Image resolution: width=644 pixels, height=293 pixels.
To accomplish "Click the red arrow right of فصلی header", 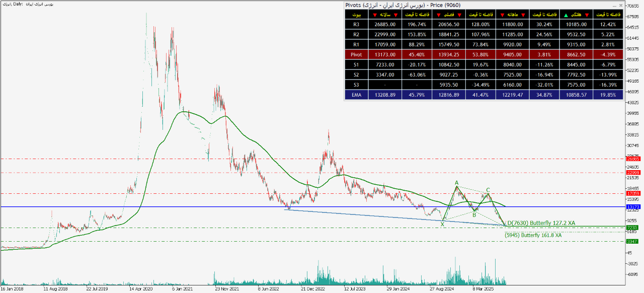I will click(456, 14).
